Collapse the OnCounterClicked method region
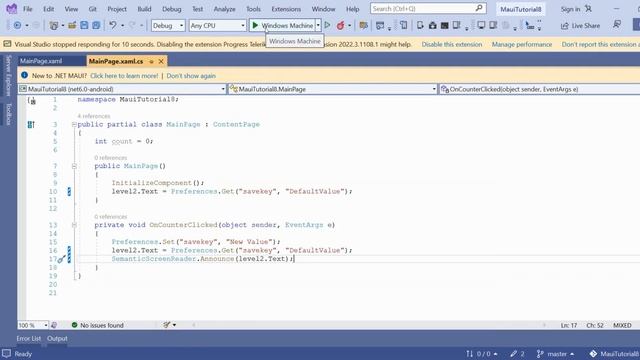 tap(74, 225)
